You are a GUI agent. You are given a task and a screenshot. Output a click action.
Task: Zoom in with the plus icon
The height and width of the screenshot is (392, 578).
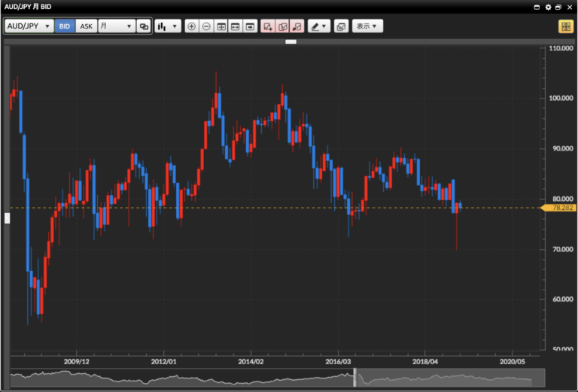pos(192,26)
